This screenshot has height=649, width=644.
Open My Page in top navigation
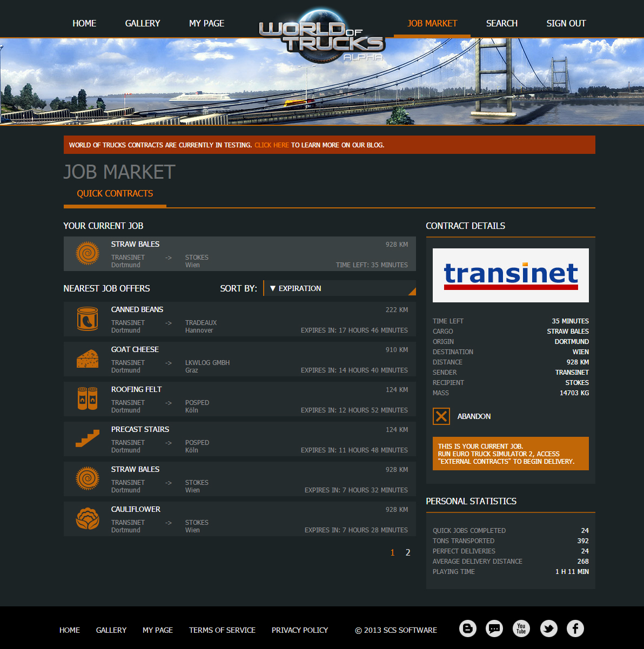click(x=206, y=23)
